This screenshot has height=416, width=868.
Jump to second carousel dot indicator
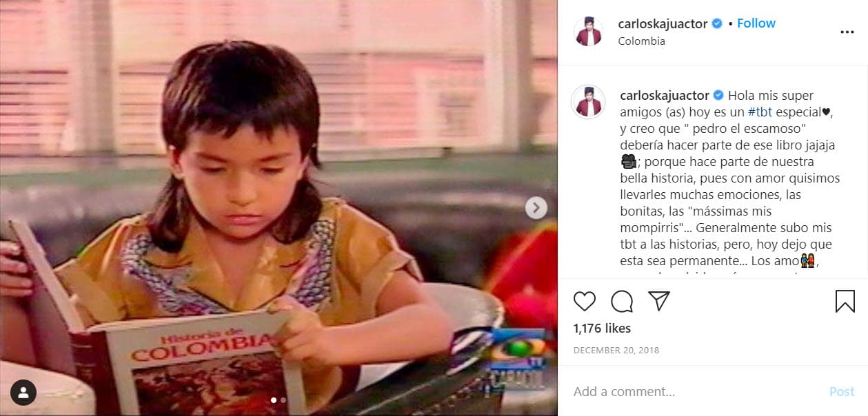coord(283,399)
